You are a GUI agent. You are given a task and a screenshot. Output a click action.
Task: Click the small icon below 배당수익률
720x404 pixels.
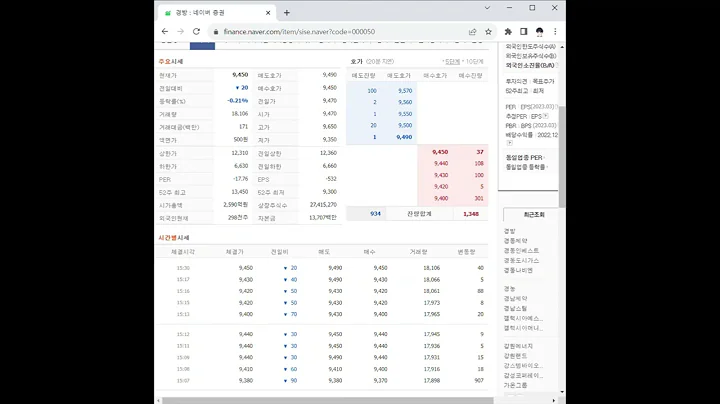coord(509,143)
